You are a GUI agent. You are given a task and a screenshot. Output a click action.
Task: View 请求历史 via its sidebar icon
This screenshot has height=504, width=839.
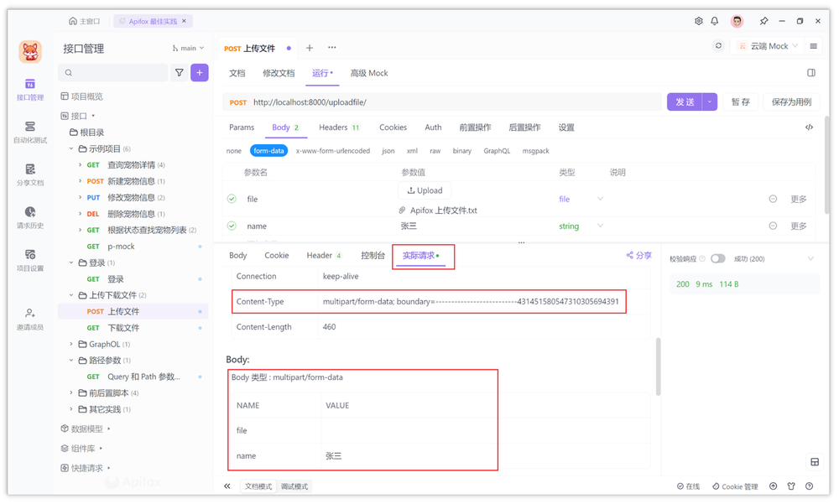tap(30, 216)
